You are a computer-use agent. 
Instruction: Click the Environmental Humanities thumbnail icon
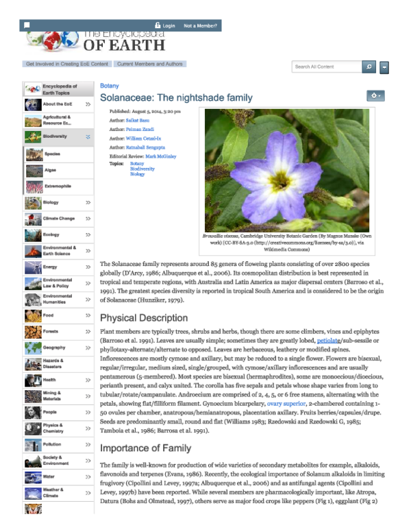(33, 300)
